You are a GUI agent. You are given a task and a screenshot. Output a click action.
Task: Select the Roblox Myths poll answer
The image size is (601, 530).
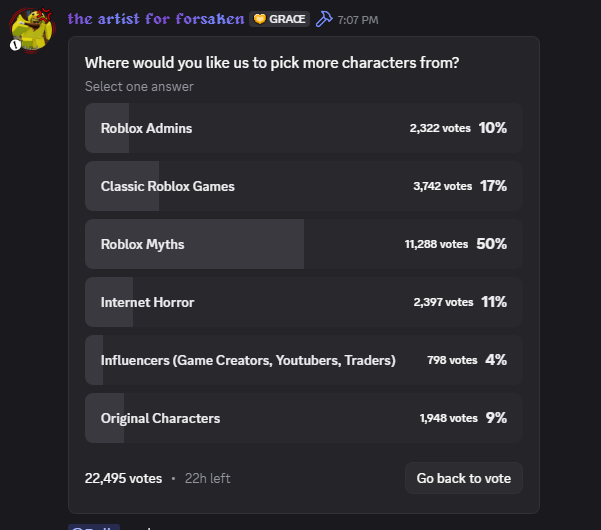[303, 244]
